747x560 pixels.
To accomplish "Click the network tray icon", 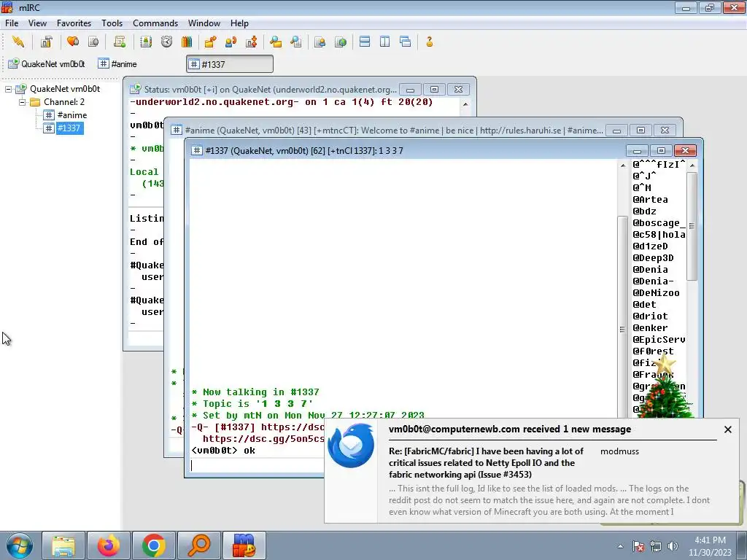I will [656, 546].
